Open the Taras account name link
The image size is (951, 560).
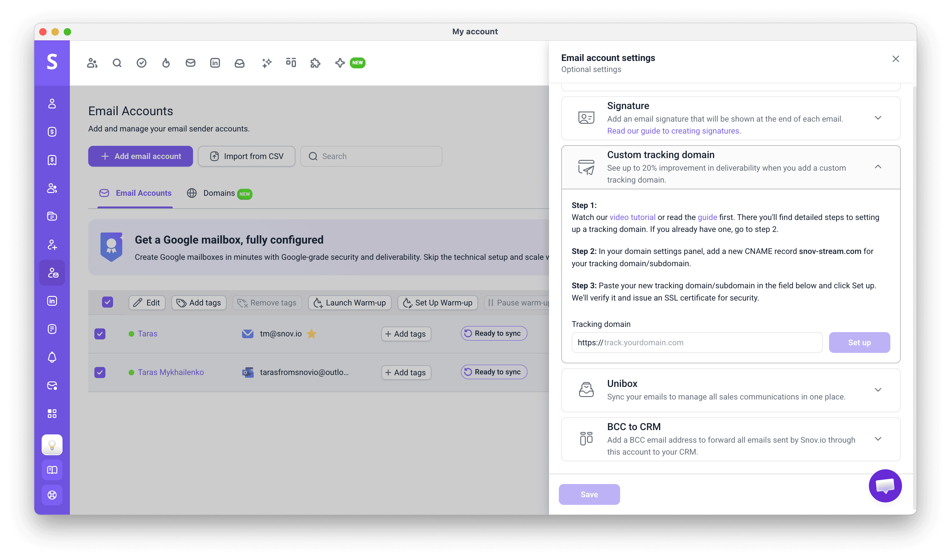[148, 334]
